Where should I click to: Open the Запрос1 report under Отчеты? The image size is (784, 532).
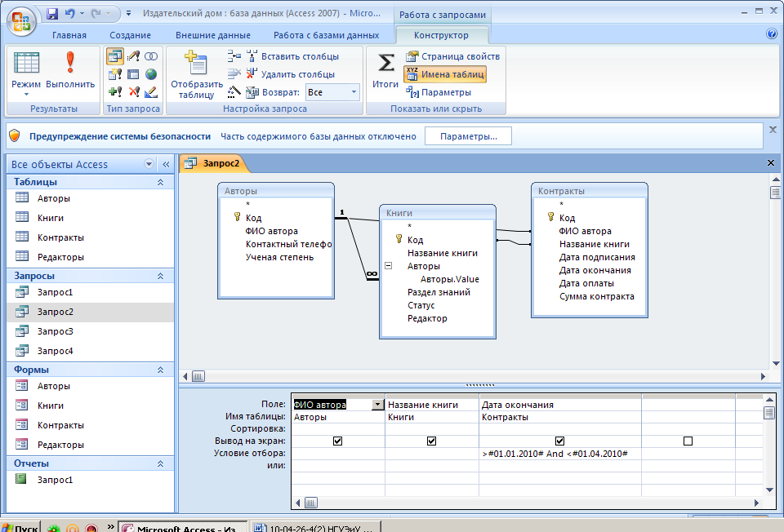55,480
